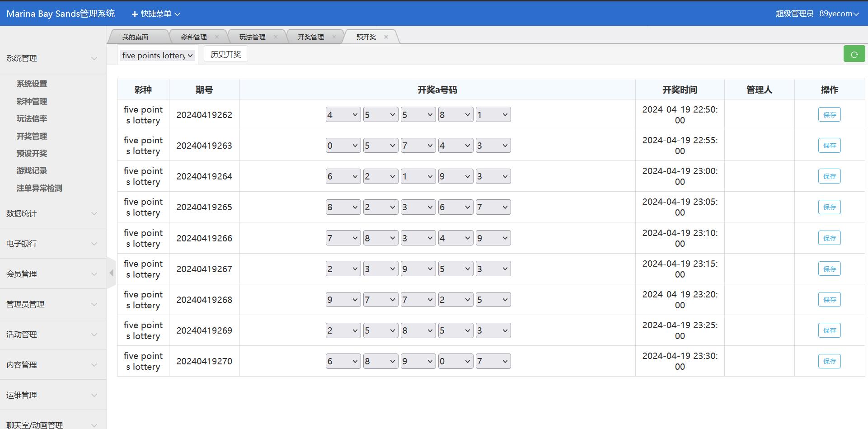Collapse the 系统管理 sidebar section
This screenshot has width=868, height=429.
point(53,58)
